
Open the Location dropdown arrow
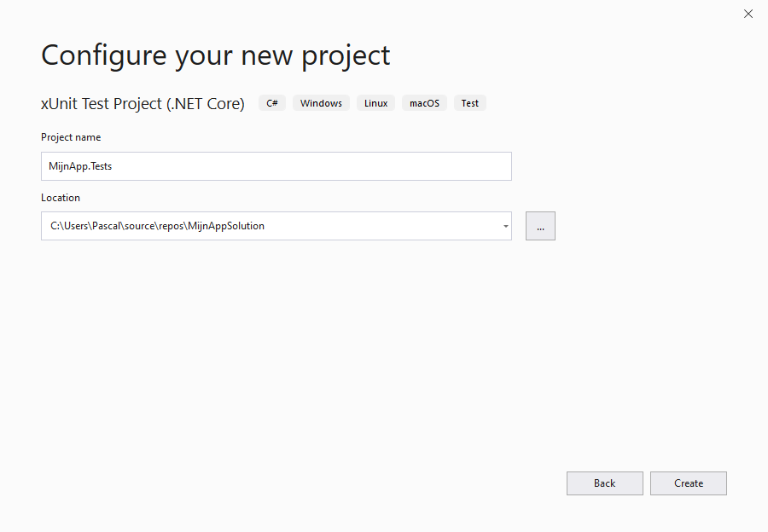[505, 227]
